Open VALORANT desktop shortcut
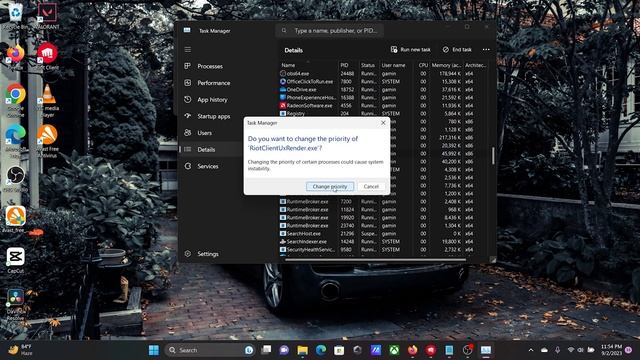The width and height of the screenshot is (640, 360). click(47, 17)
